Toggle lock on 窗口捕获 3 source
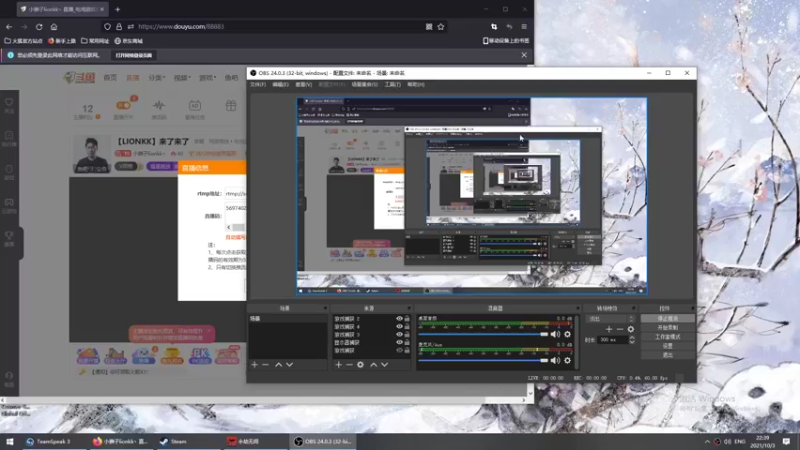This screenshot has height=450, width=800. 407,334
